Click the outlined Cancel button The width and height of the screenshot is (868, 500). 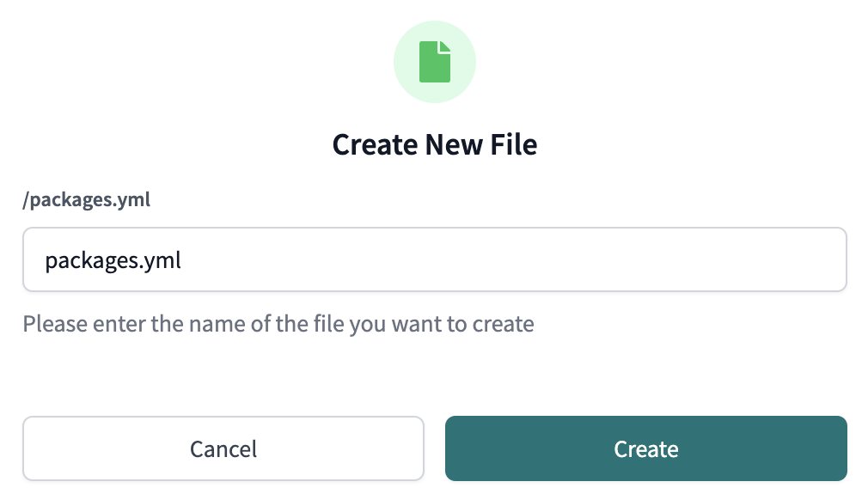tap(223, 448)
